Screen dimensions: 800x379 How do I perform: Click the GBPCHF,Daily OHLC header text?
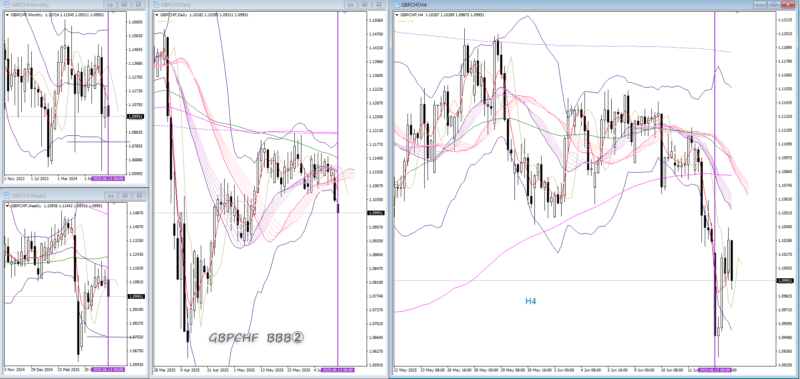click(204, 15)
